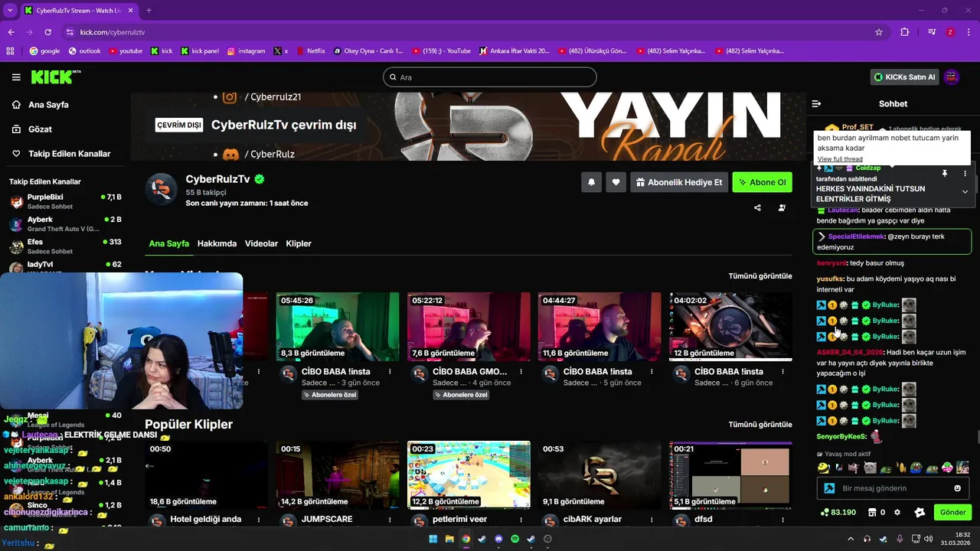
Task: Unpin the pinned chat message
Action: tap(944, 174)
